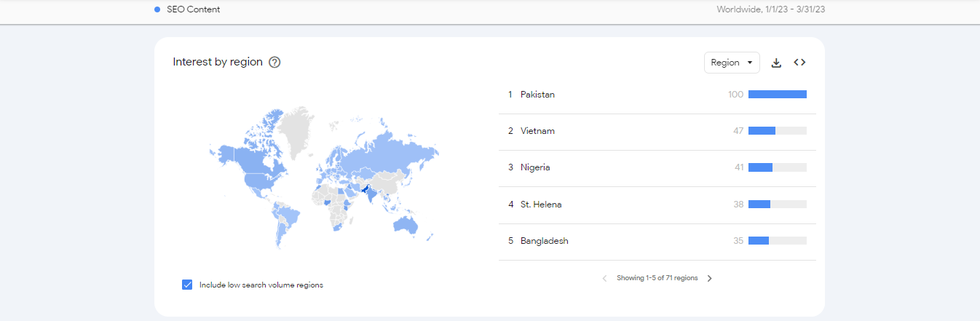
Task: Click the SEO Content search term label
Action: click(x=193, y=9)
